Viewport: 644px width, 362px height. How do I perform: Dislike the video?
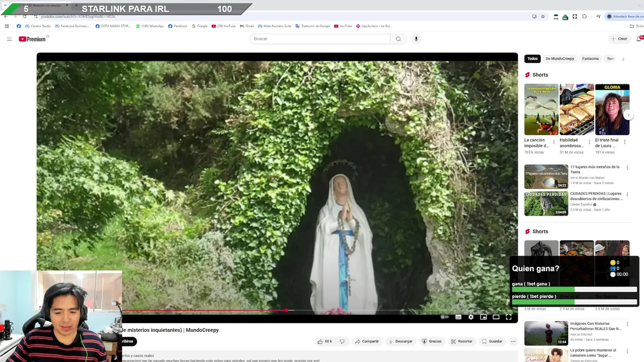[x=342, y=341]
